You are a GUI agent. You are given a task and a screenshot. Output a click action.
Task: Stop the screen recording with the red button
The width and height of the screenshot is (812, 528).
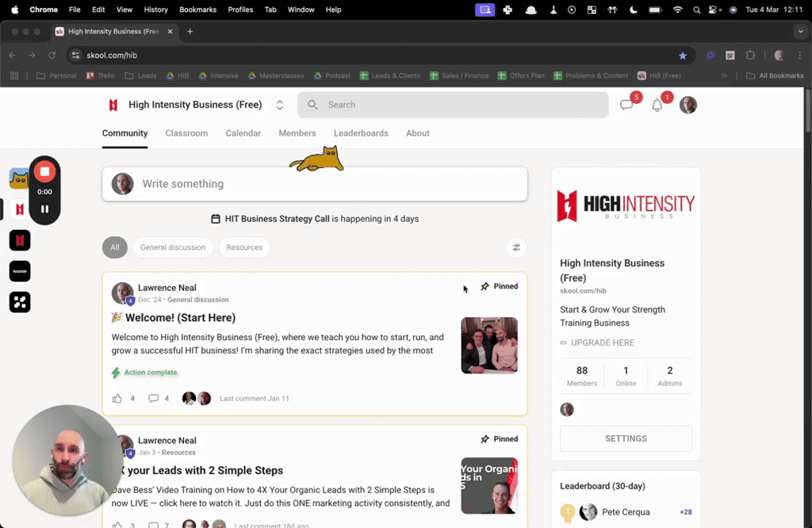pos(44,171)
